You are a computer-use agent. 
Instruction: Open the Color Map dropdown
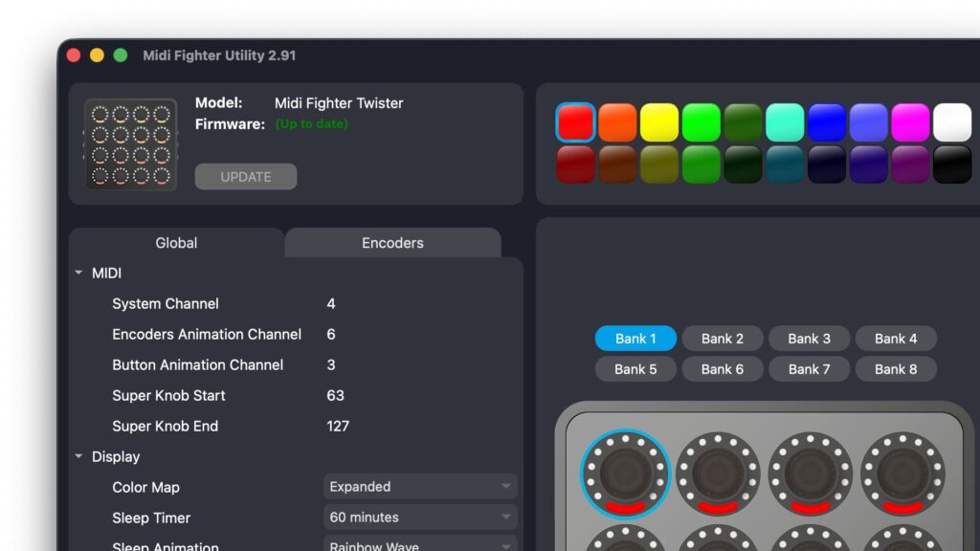tap(421, 487)
